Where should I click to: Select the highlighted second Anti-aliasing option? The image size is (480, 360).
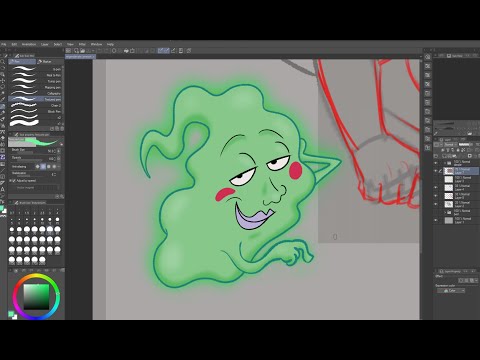click(43, 166)
